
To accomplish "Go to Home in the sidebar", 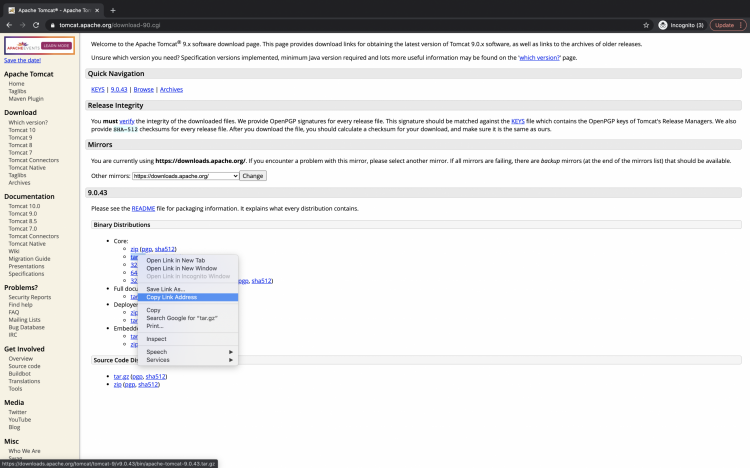I will click(16, 84).
